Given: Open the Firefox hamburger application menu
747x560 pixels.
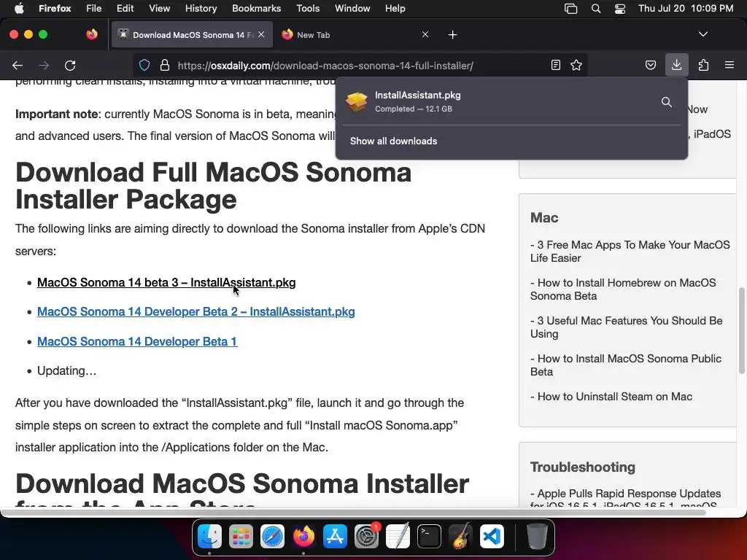Looking at the screenshot, I should click(x=729, y=65).
